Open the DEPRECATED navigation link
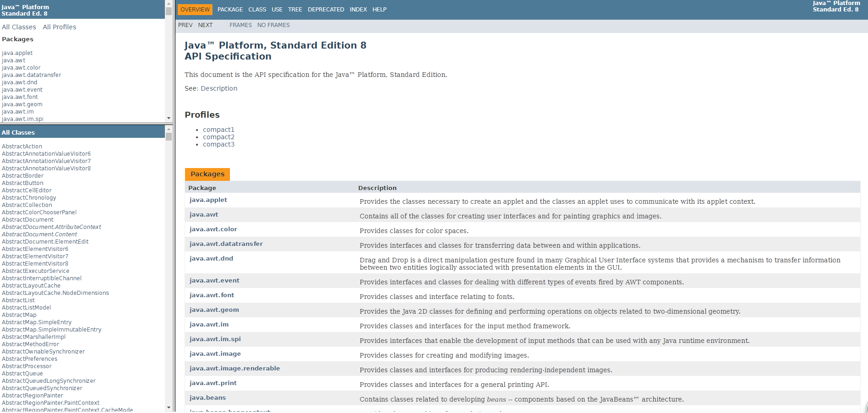Image resolution: width=868 pixels, height=413 pixels. (326, 10)
